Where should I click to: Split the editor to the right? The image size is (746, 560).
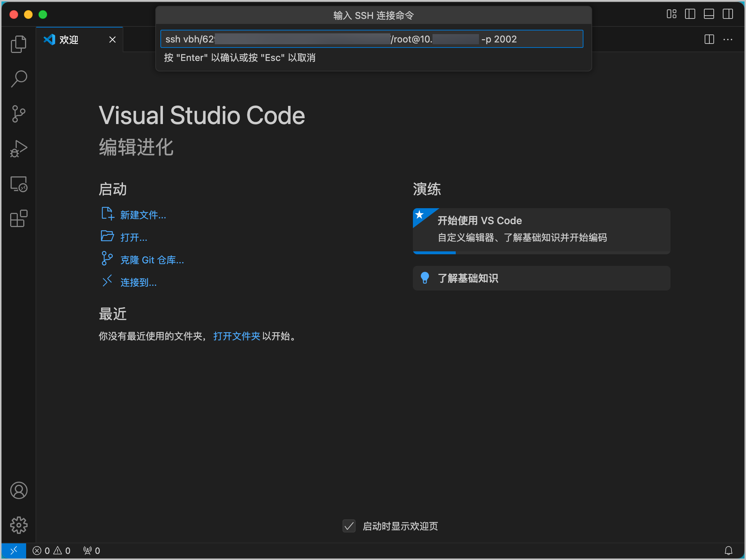[x=709, y=40]
